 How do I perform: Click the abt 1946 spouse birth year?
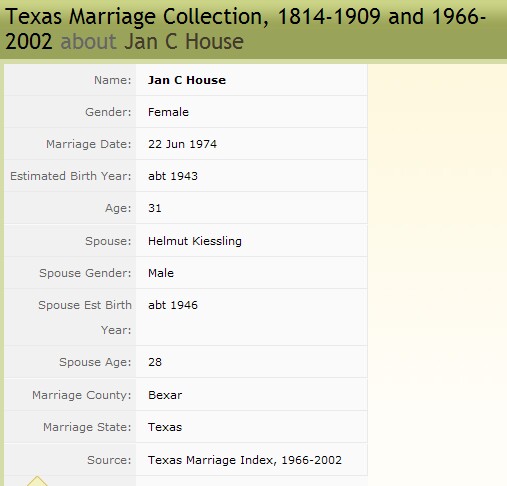pos(173,305)
